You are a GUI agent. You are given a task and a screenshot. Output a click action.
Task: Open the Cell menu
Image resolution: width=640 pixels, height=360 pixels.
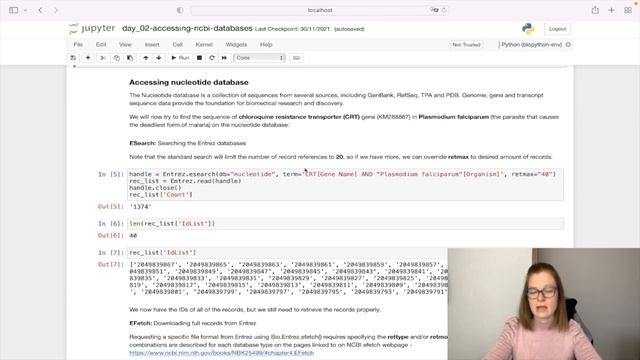(x=178, y=44)
